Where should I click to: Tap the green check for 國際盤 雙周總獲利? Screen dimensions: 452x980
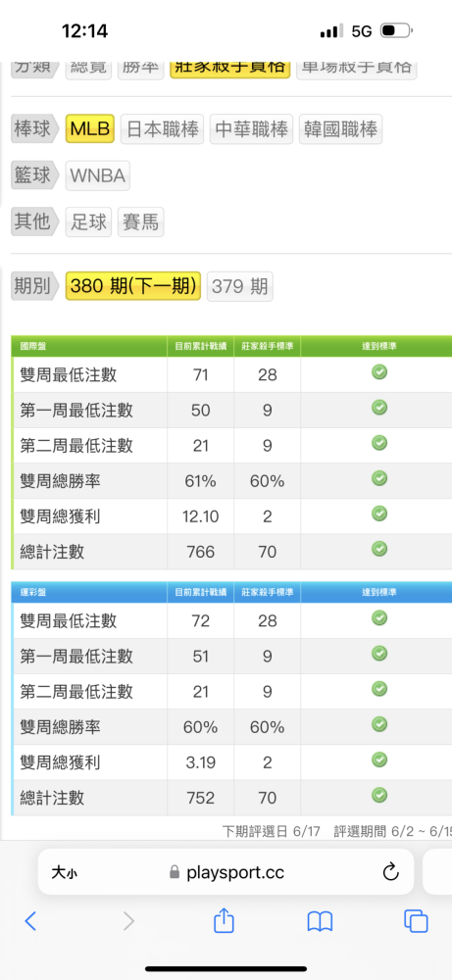378,514
